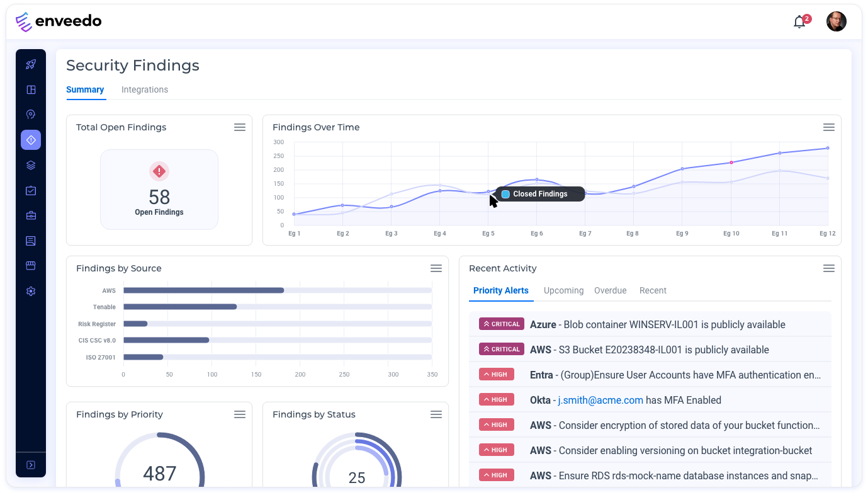Select the highlighted findings diamond icon
868x495 pixels.
click(x=30, y=140)
